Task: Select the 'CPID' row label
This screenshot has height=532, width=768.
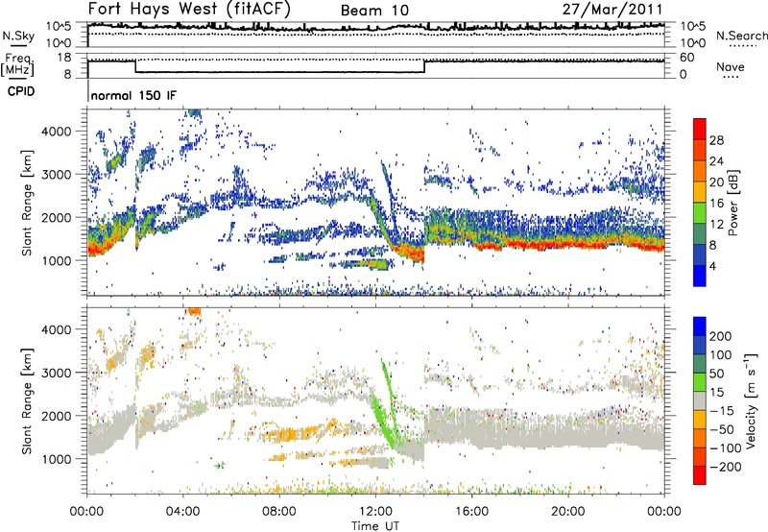Action: [21, 91]
